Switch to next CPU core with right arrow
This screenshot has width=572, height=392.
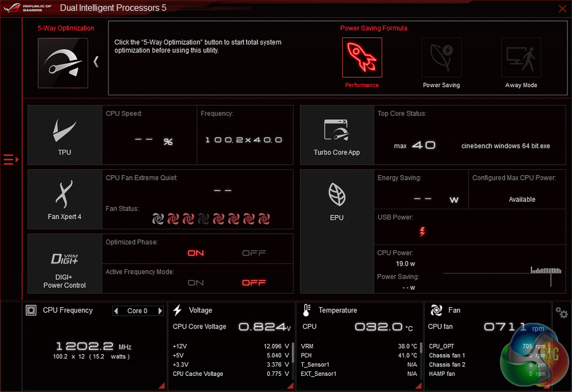(x=160, y=310)
